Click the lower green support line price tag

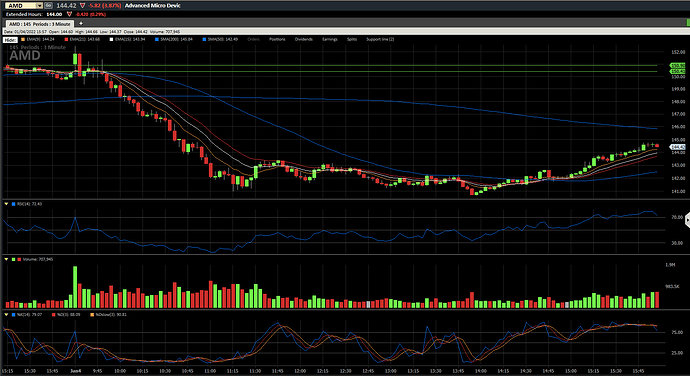click(677, 71)
